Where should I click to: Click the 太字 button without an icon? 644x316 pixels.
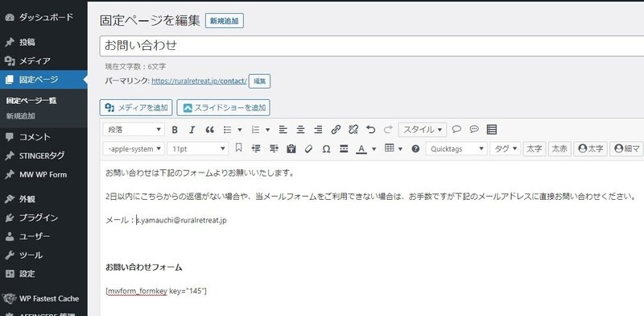[x=535, y=149]
